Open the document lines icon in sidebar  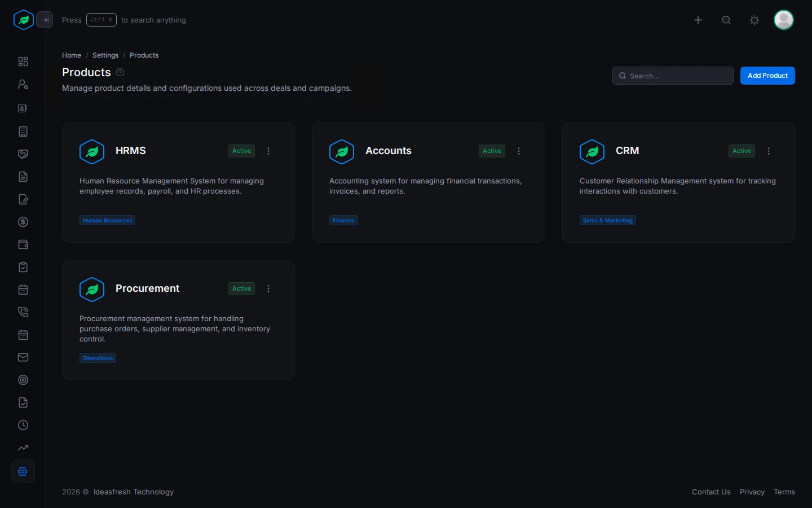pyautogui.click(x=23, y=177)
